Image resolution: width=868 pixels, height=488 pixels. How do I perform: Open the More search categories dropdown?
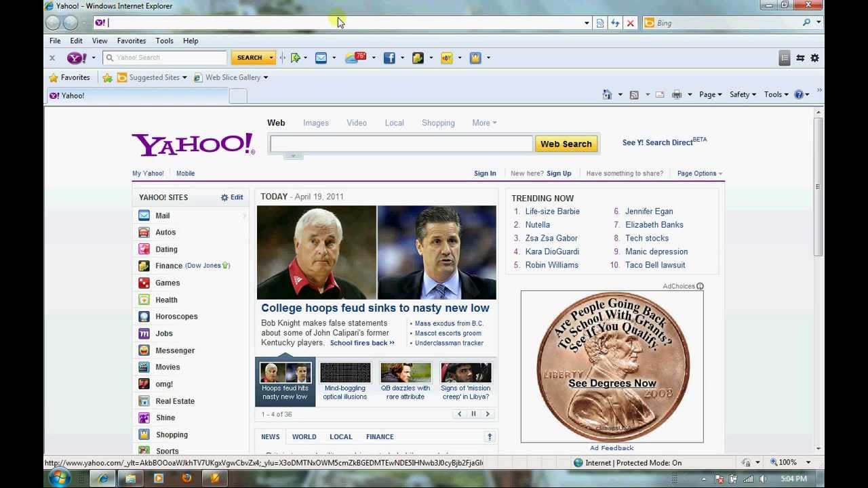coord(484,123)
